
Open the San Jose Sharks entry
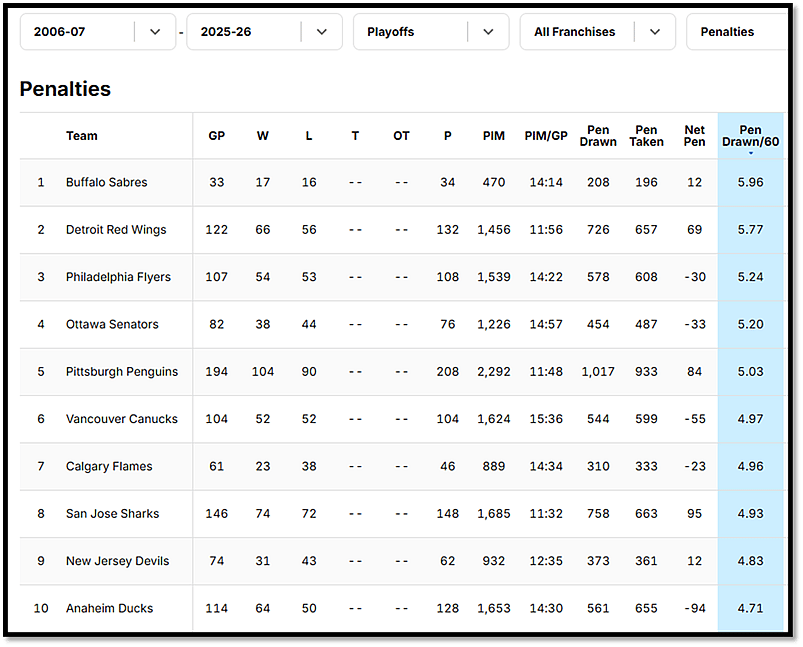(113, 514)
